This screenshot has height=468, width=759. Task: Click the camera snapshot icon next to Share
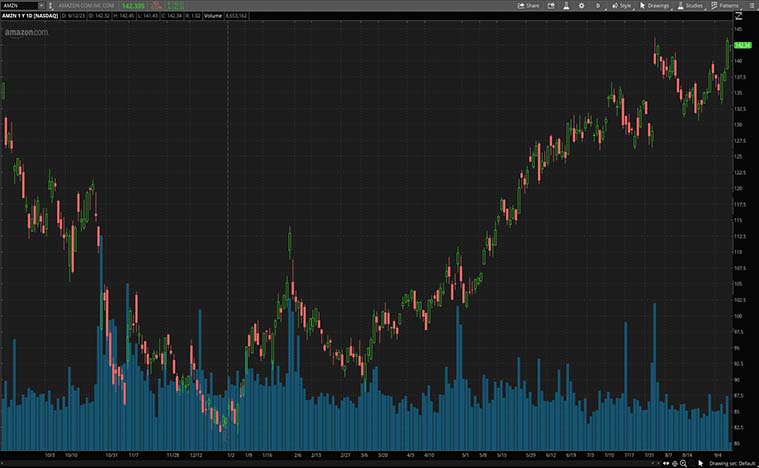coord(551,5)
